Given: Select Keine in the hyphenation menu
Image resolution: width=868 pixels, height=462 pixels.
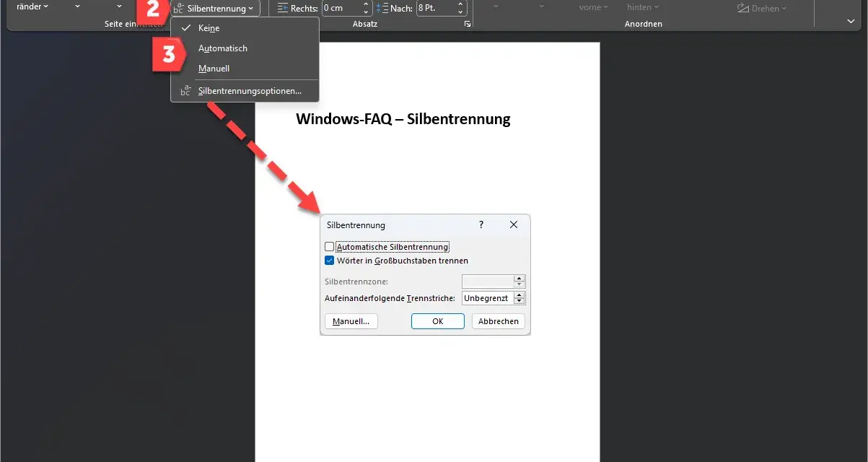Looking at the screenshot, I should pyautogui.click(x=245, y=28).
